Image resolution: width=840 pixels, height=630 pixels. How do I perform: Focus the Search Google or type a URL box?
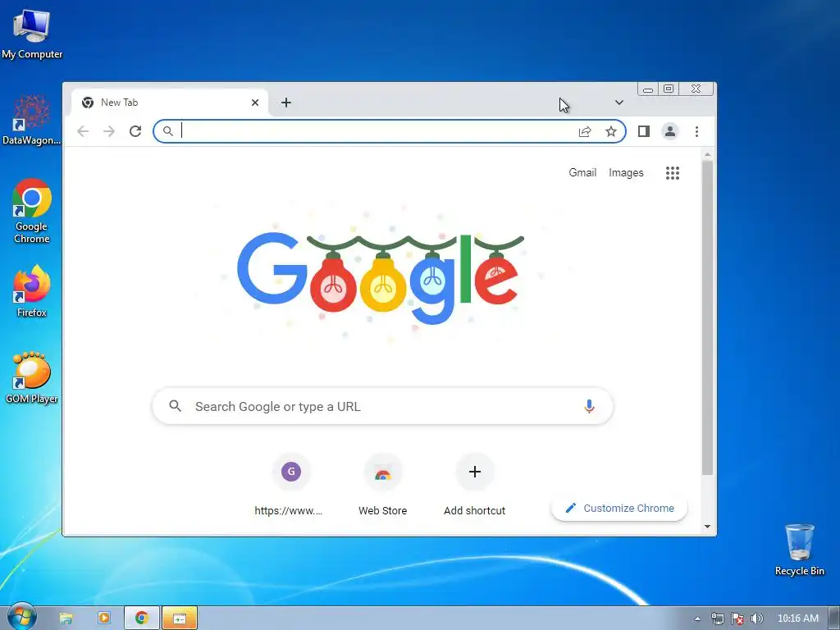pos(382,407)
